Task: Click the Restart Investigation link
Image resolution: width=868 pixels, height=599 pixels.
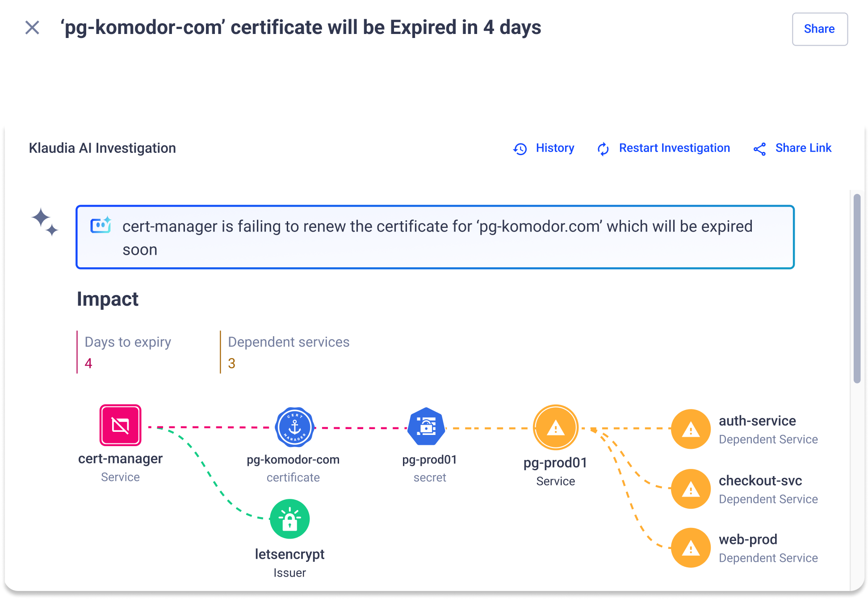Action: (674, 148)
